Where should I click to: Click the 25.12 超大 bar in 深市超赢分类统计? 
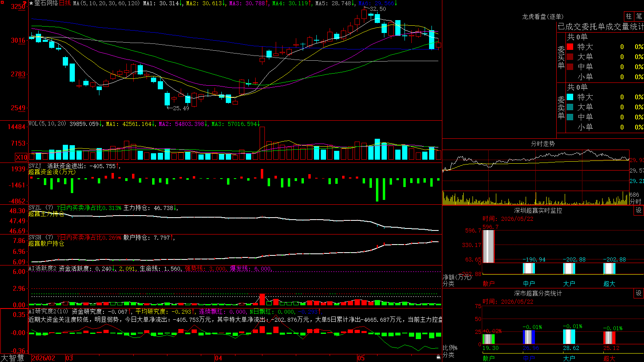click(609, 338)
